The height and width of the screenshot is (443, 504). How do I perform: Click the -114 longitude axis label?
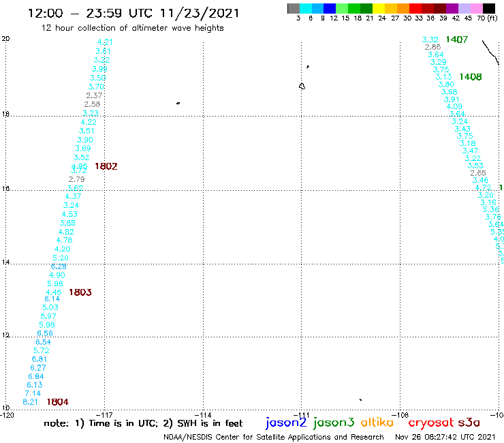(203, 415)
